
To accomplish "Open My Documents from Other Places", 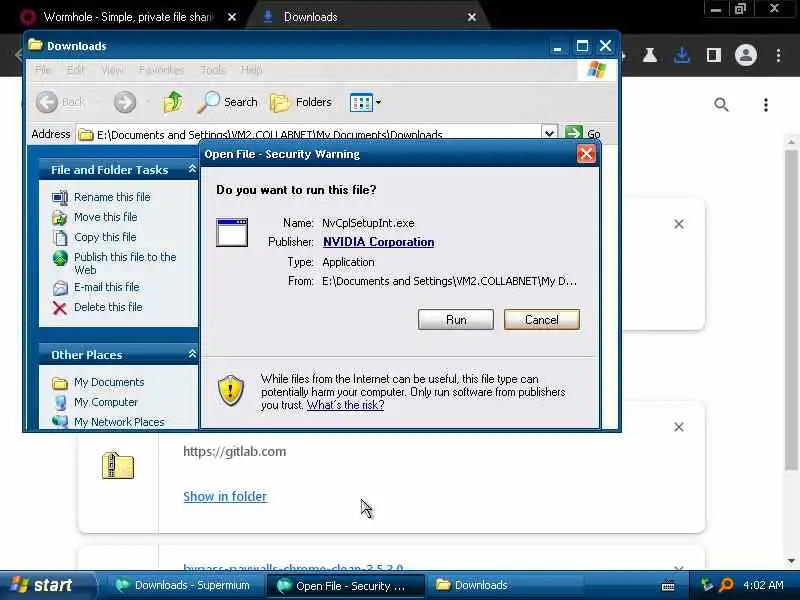I will pos(109,382).
